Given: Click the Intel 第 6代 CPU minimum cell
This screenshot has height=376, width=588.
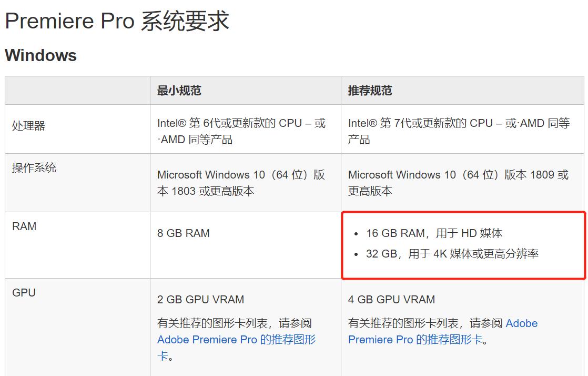Looking at the screenshot, I should (241, 131).
